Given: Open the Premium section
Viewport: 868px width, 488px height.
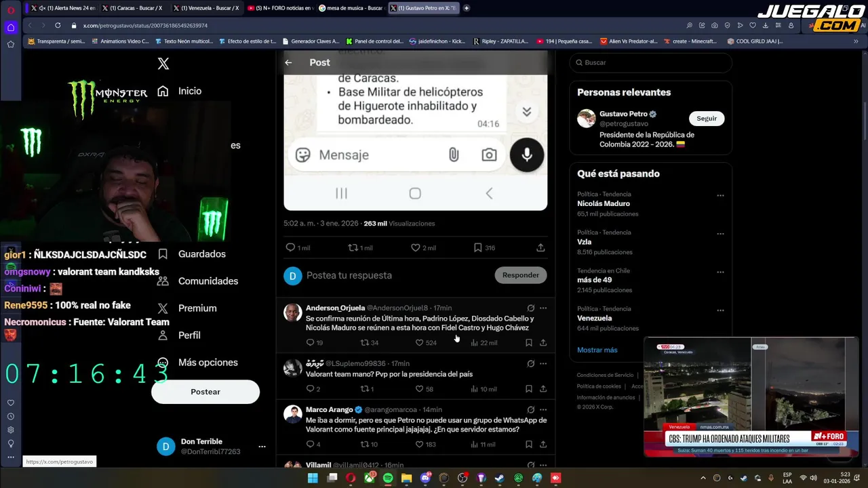Looking at the screenshot, I should click(186, 308).
